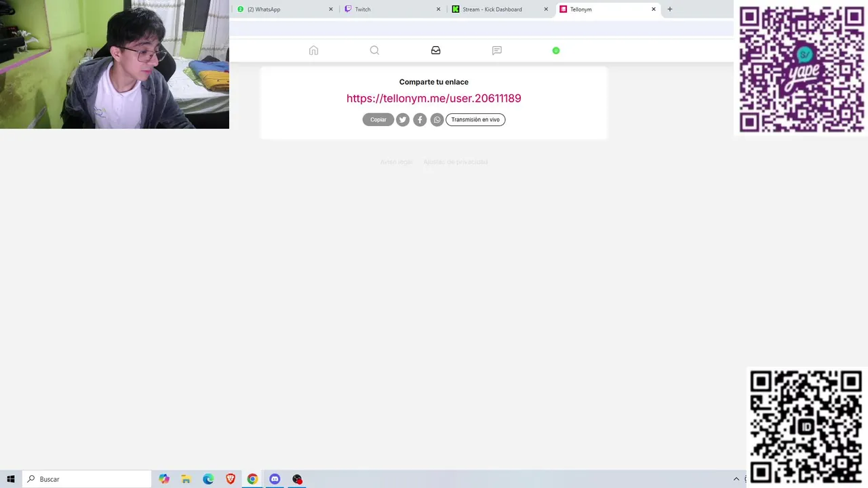Share the link through WhatsApp

point(437,119)
